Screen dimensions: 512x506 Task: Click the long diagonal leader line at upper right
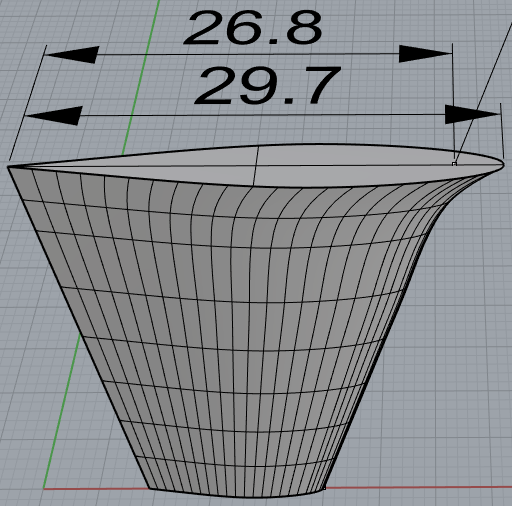pos(483,93)
